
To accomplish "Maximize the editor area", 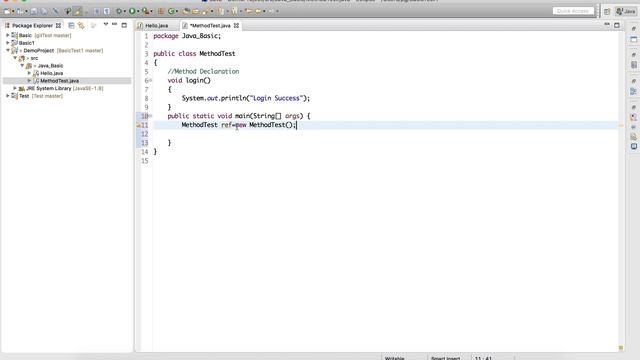I will (x=617, y=25).
